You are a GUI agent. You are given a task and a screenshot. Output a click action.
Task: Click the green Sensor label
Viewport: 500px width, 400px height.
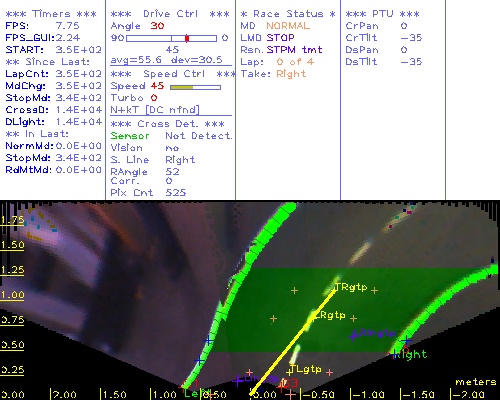130,136
